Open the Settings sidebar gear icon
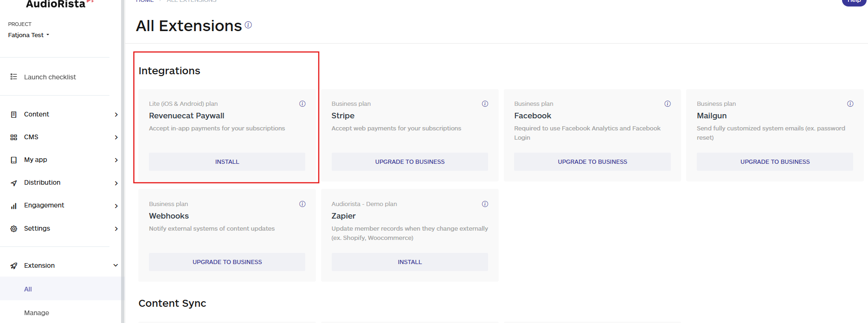 (x=14, y=229)
